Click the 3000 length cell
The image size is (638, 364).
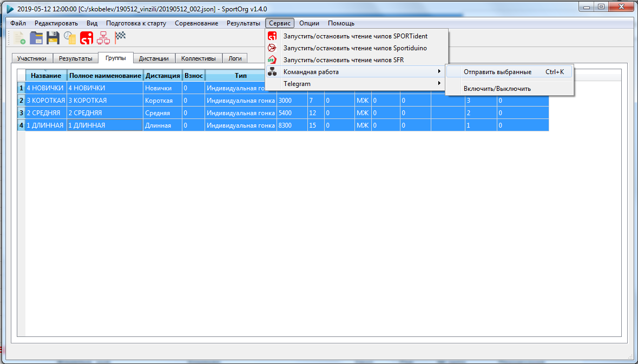292,101
